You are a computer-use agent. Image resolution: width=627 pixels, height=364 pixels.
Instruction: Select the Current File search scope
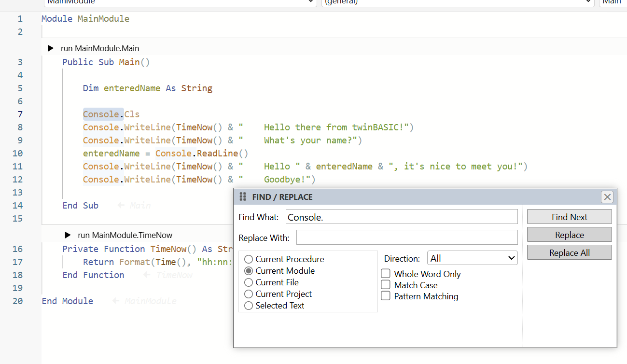tap(249, 282)
